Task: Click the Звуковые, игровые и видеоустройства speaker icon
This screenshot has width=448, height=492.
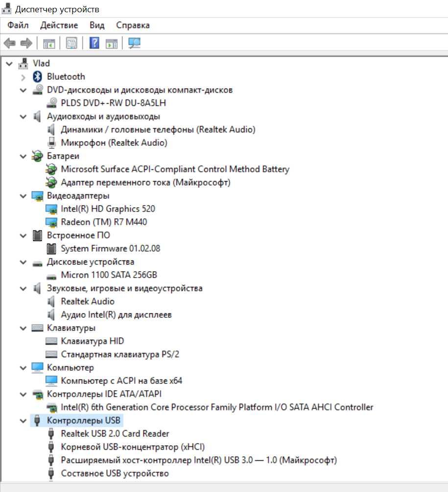Action: coord(37,288)
